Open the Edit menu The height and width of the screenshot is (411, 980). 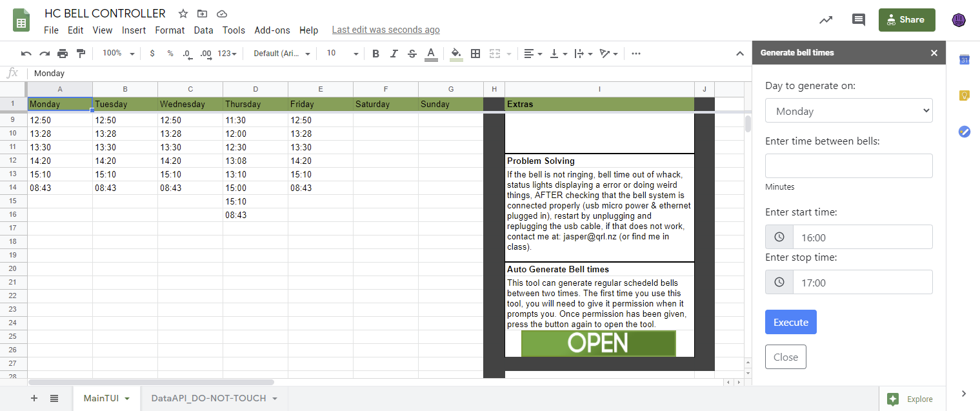pos(75,30)
